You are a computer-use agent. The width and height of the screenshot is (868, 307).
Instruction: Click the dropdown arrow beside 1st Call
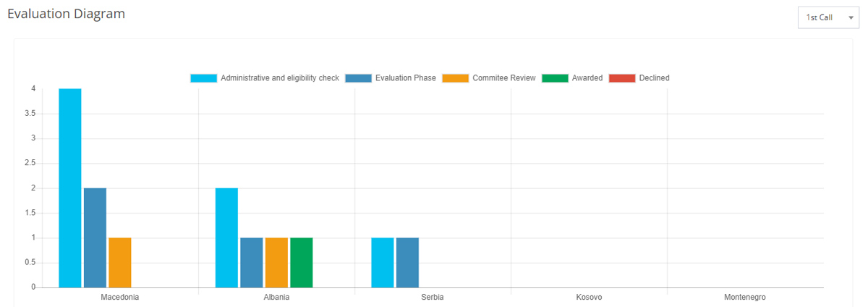pyautogui.click(x=851, y=17)
